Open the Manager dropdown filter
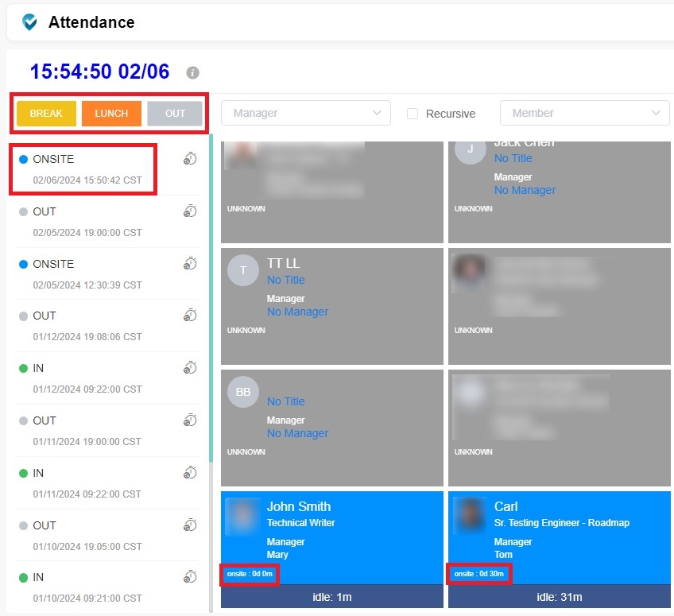Screen dimensions: 674x616 click(x=305, y=113)
